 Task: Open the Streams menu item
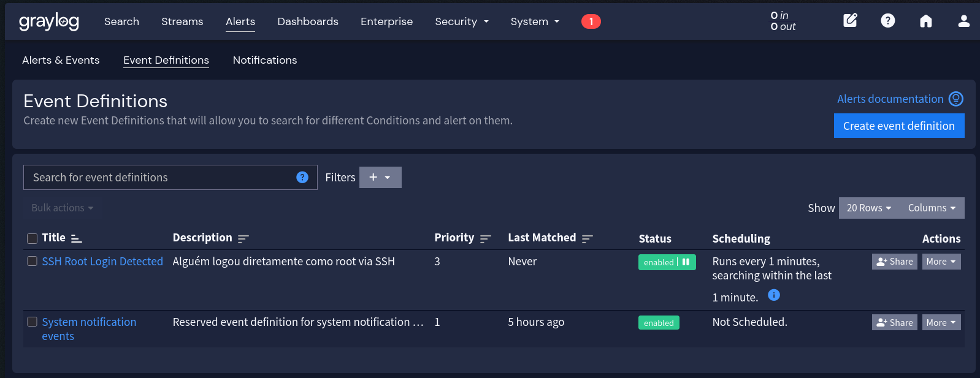pos(182,21)
